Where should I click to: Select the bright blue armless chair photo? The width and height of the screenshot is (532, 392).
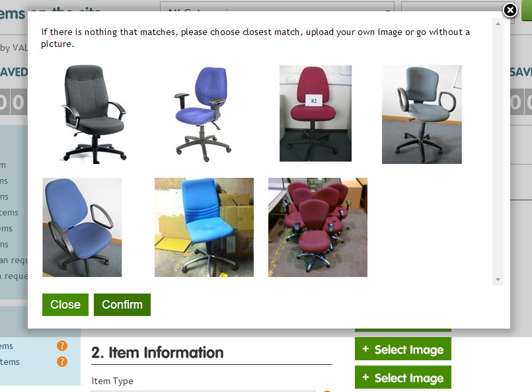(204, 227)
